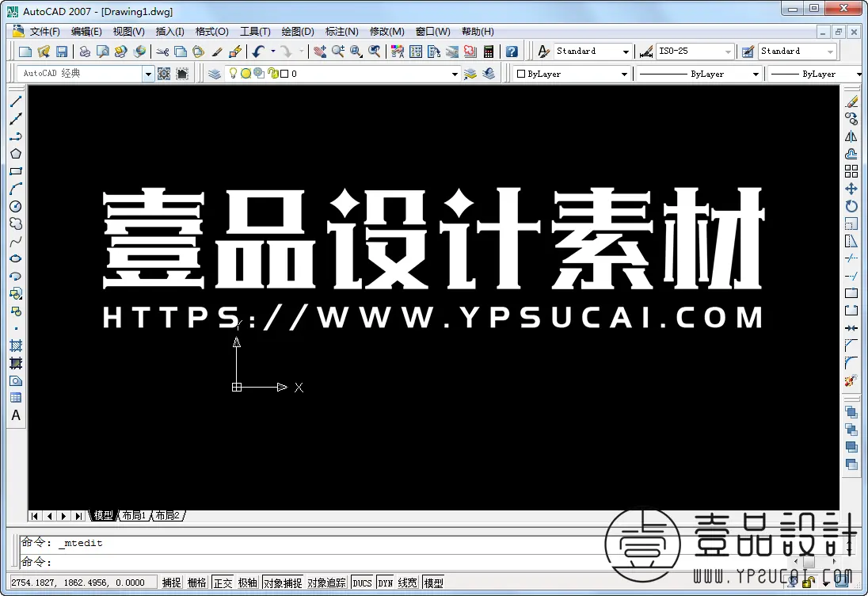868x596 pixels.
Task: Activate the Array tool
Action: 851,171
